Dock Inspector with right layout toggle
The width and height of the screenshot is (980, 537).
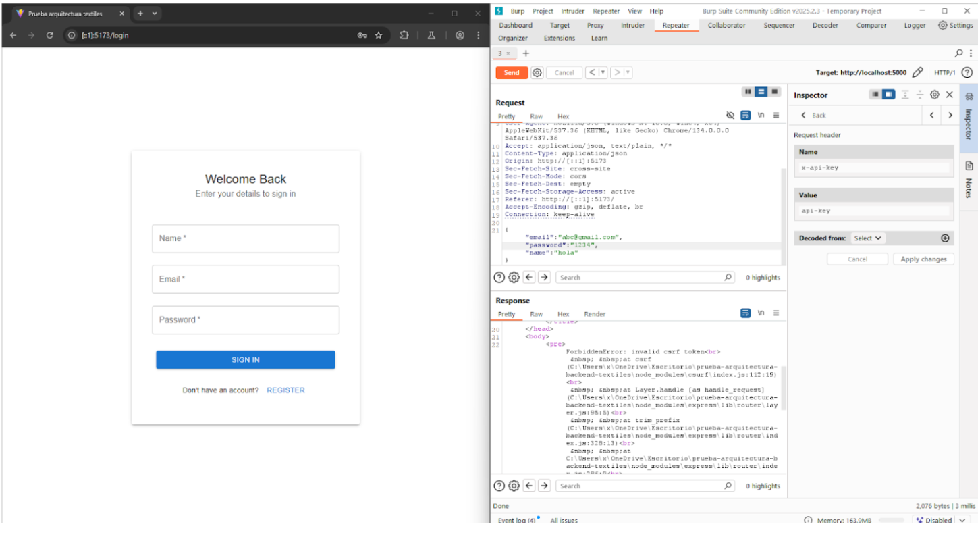(889, 95)
